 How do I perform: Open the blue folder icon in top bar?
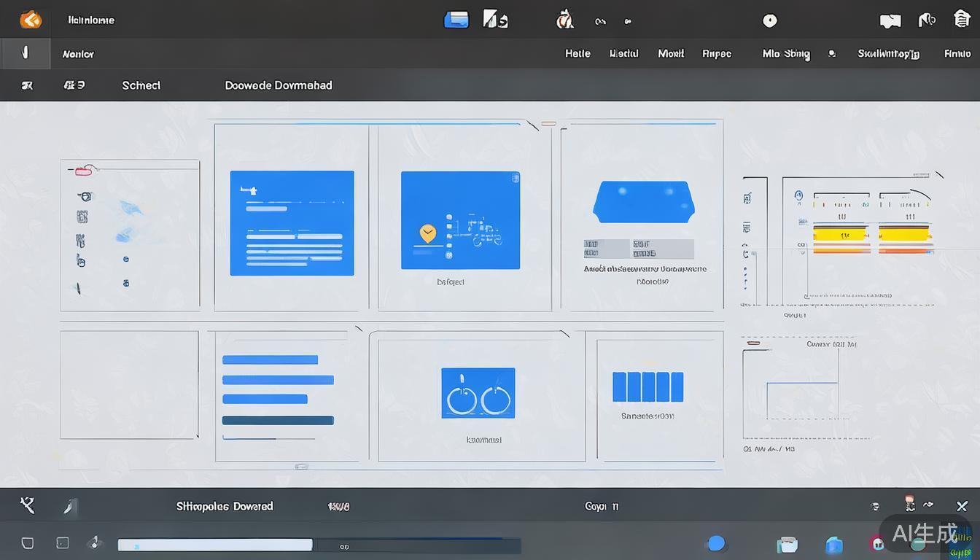[x=456, y=20]
